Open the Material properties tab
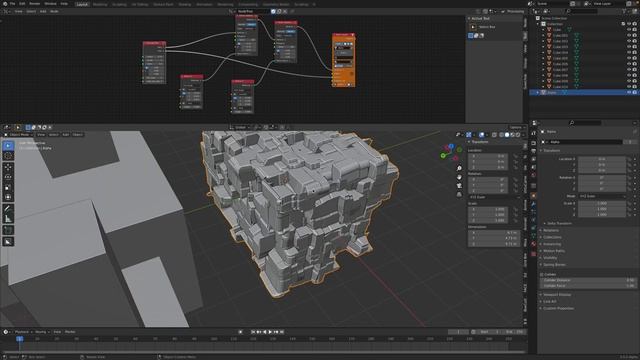Screen dimensions: 640x360 pos(533,244)
